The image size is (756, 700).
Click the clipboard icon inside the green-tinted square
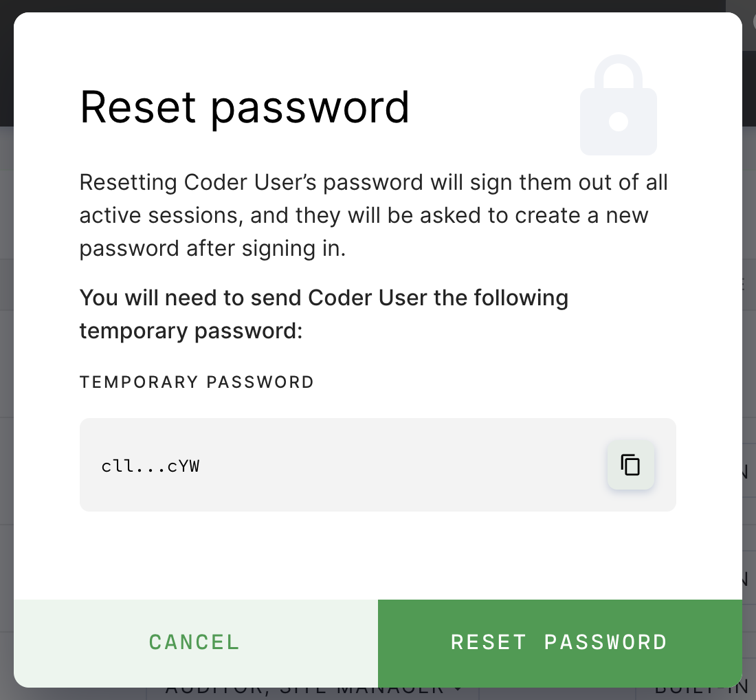(630, 465)
